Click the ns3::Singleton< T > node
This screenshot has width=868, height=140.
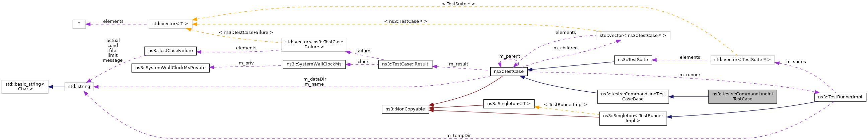point(509,104)
